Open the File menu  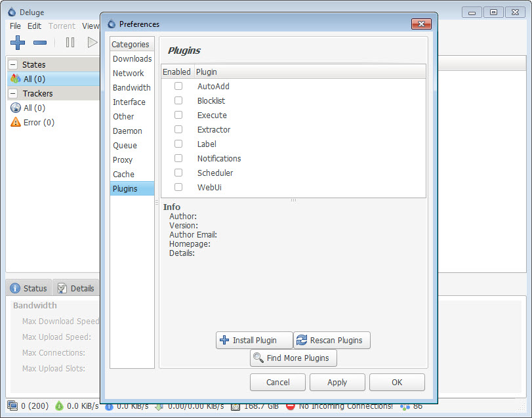(x=15, y=26)
